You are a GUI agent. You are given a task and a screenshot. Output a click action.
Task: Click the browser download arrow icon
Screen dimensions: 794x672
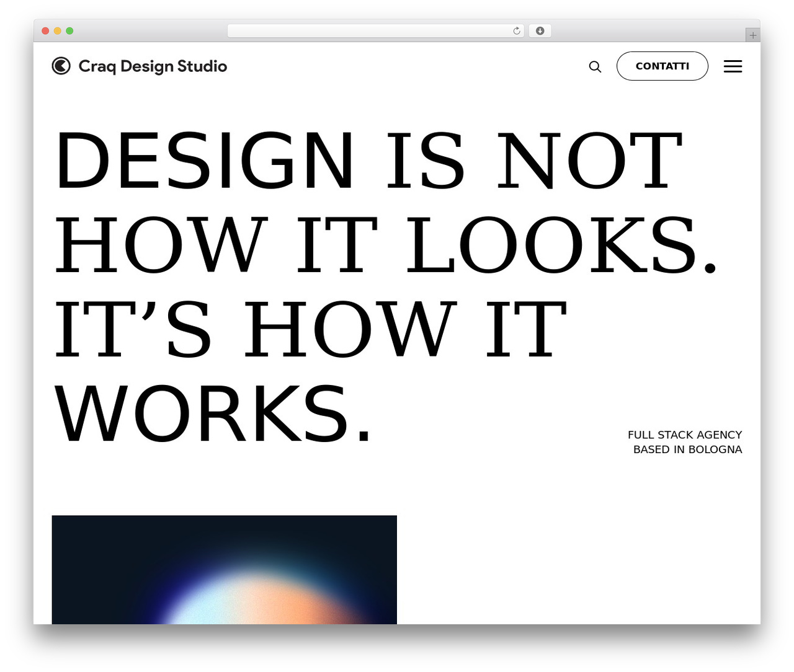(x=540, y=31)
